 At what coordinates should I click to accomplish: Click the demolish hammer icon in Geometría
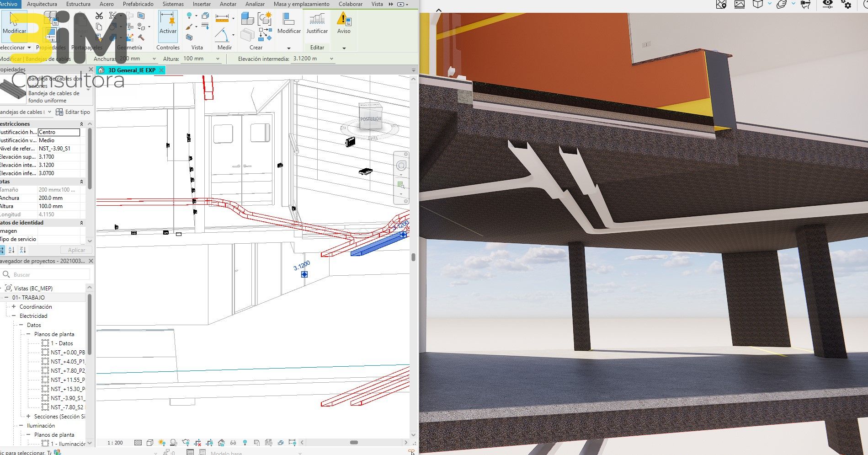[141, 37]
